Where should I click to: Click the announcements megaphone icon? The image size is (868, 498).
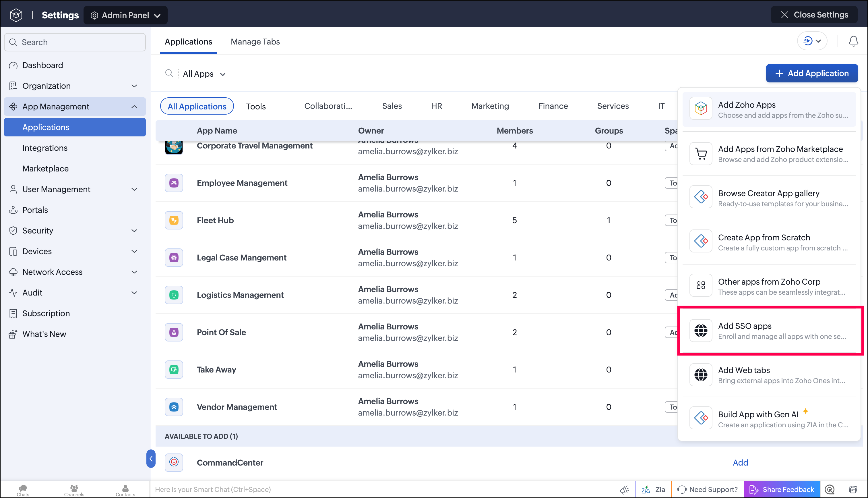pos(624,489)
